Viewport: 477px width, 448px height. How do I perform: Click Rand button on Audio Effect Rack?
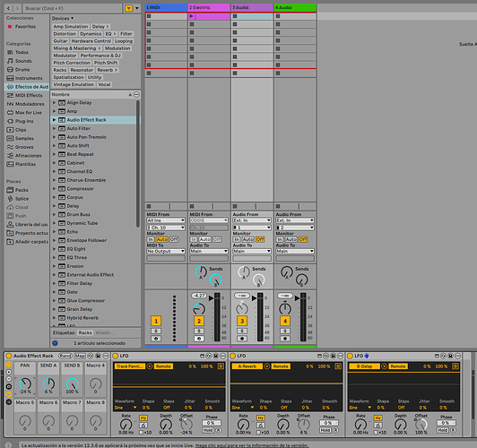click(x=65, y=356)
